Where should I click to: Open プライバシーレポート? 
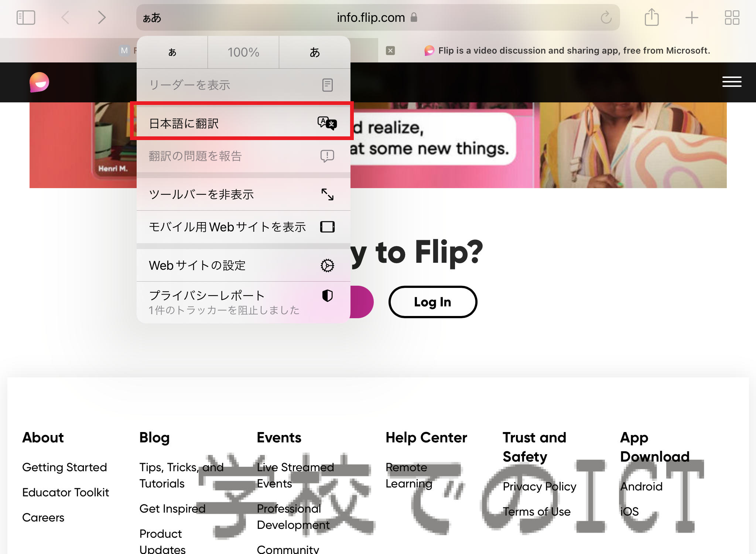(x=243, y=302)
